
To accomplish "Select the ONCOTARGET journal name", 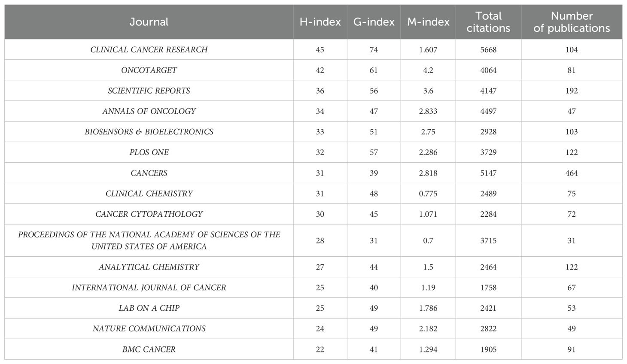I will click(x=149, y=70).
